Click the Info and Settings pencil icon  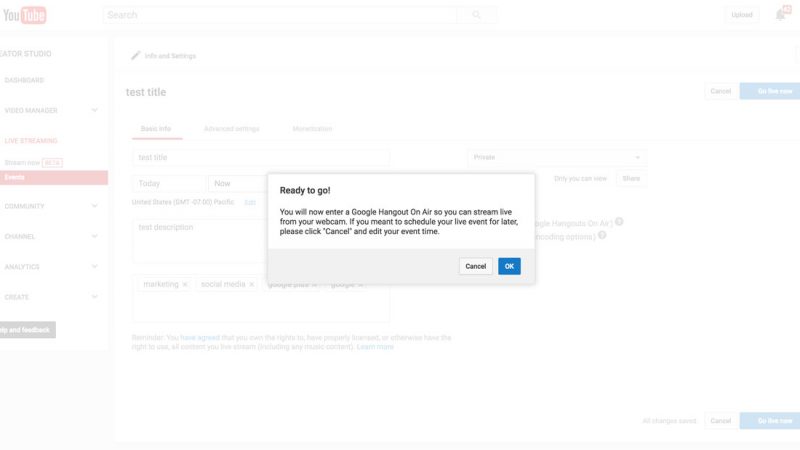tap(136, 56)
